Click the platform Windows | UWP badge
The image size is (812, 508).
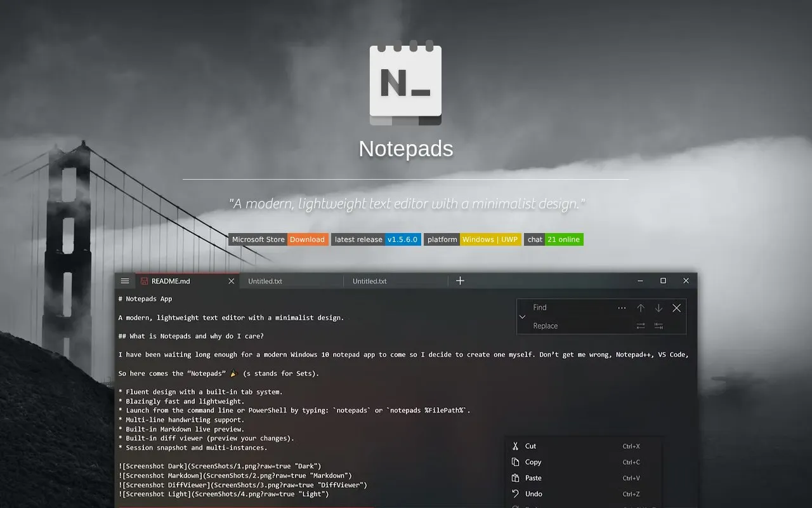[473, 239]
